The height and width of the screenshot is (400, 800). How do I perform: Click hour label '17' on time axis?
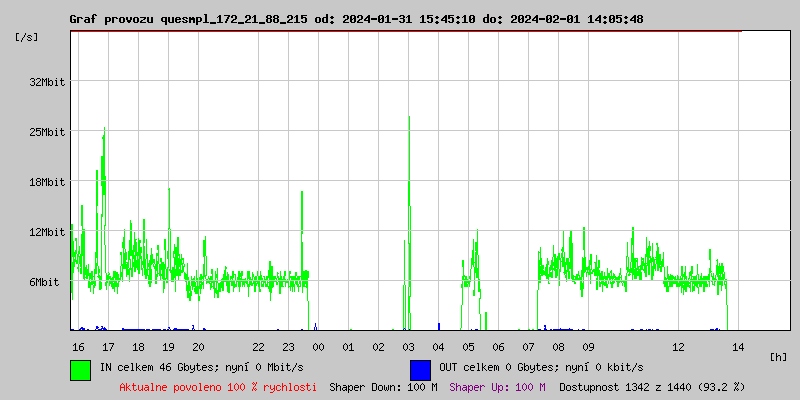click(x=108, y=347)
